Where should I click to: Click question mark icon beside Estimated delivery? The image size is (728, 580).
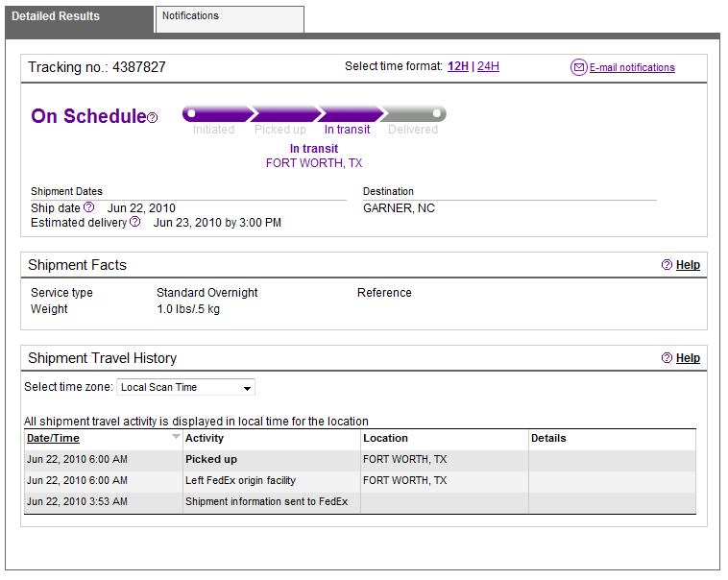click(x=134, y=222)
